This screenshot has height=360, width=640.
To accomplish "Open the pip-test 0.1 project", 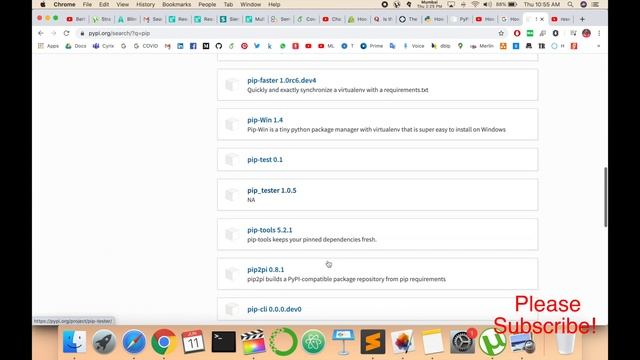I will pyautogui.click(x=265, y=160).
